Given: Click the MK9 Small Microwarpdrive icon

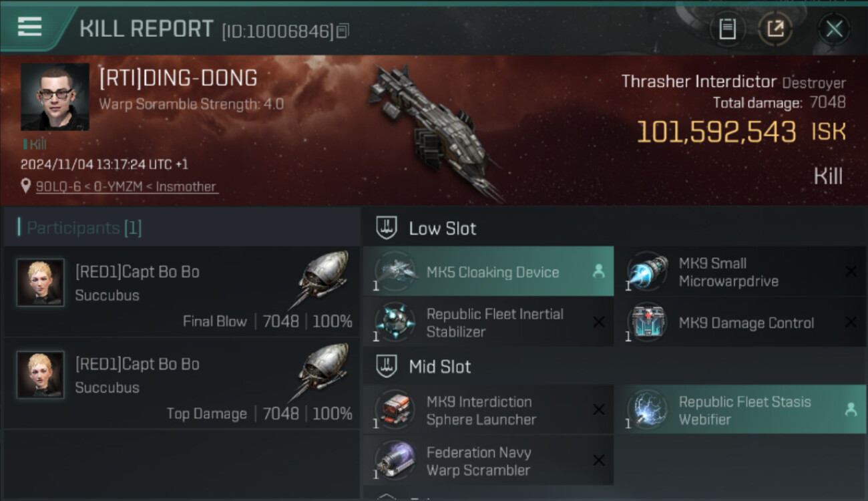Looking at the screenshot, I should click(x=646, y=271).
